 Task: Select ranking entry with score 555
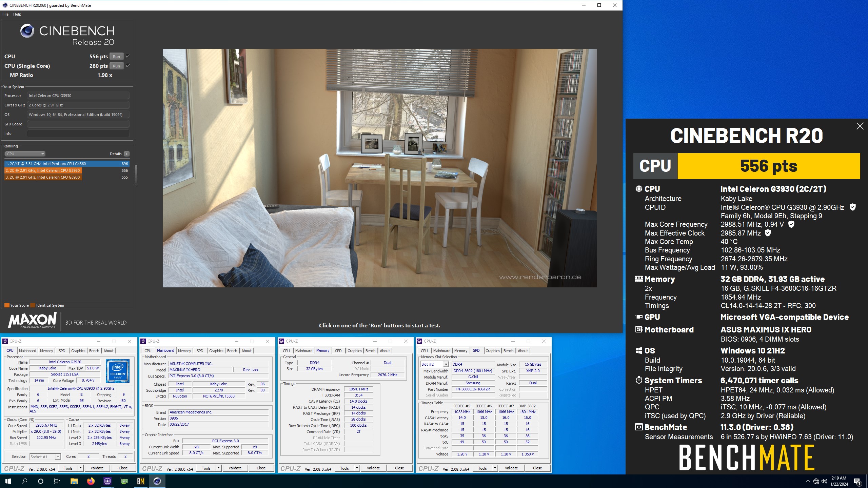click(67, 177)
